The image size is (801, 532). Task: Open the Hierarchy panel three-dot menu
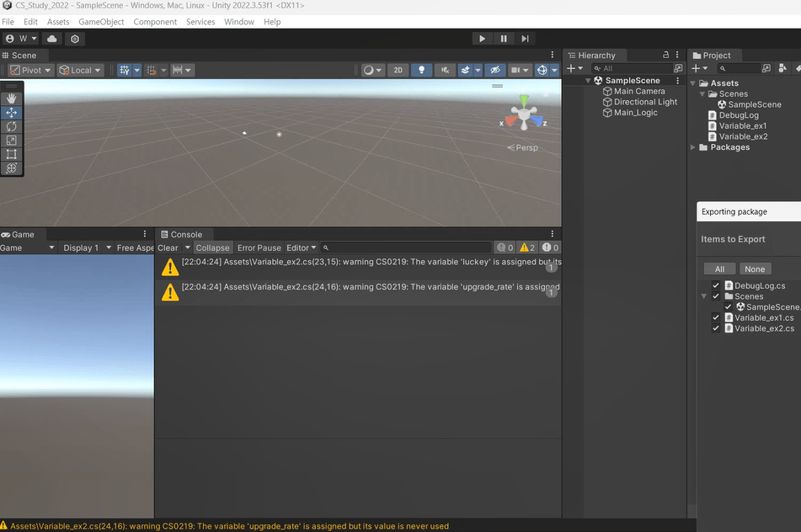(677, 55)
